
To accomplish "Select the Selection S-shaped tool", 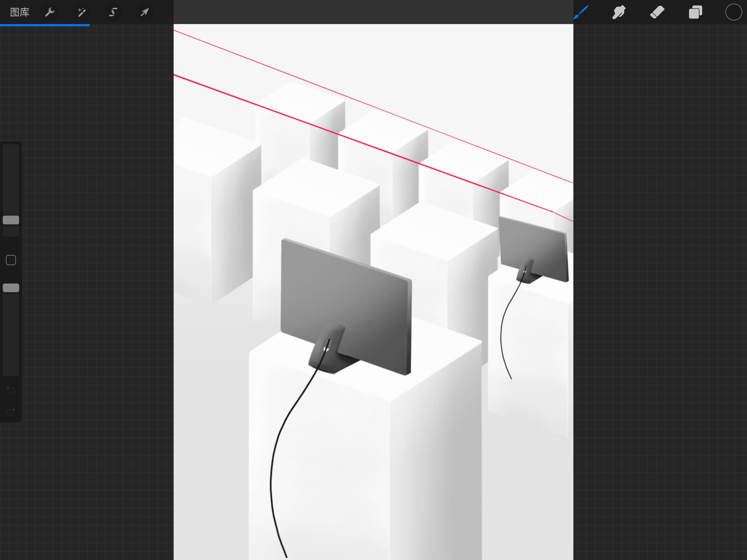I will 113,13.
